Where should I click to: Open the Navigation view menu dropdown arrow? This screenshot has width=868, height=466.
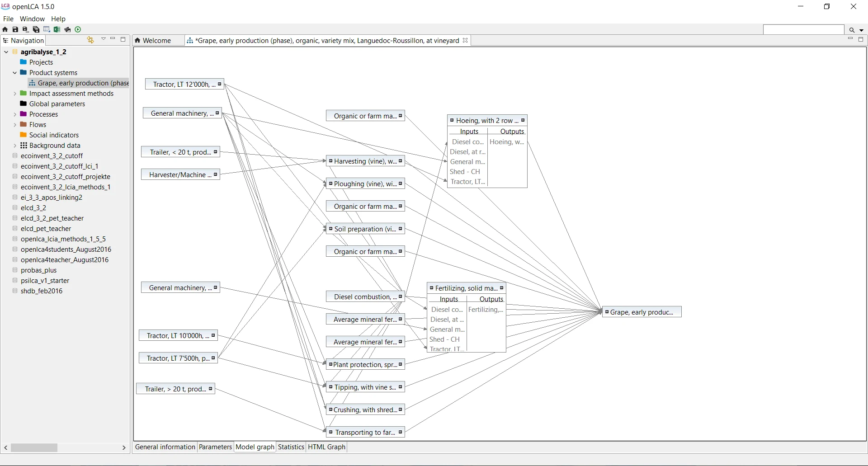click(104, 39)
